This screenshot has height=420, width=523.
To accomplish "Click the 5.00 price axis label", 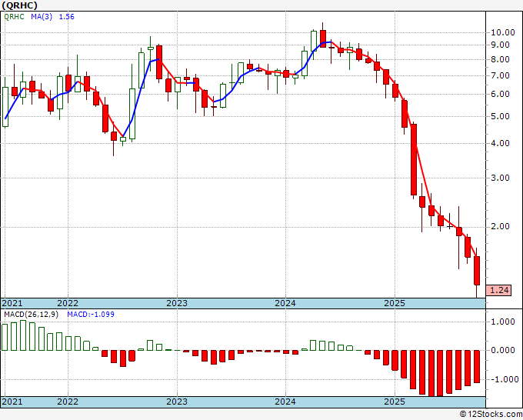I will (500, 117).
